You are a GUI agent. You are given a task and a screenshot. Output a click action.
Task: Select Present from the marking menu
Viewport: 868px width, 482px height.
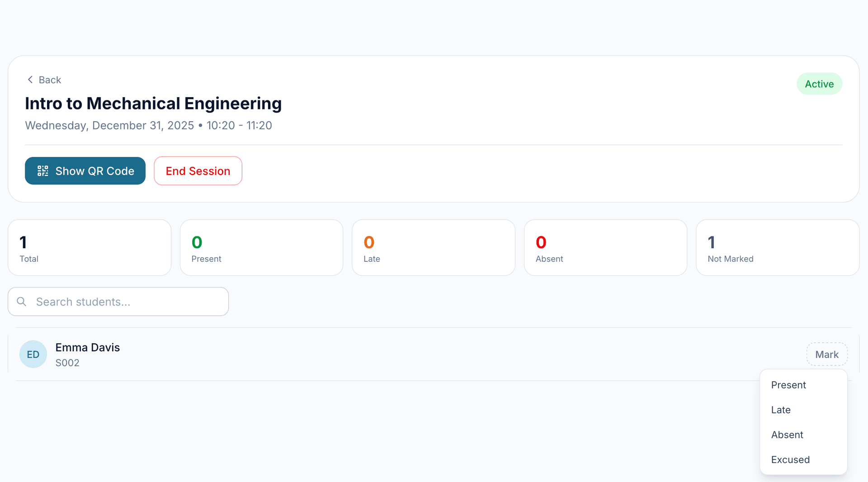pyautogui.click(x=788, y=385)
